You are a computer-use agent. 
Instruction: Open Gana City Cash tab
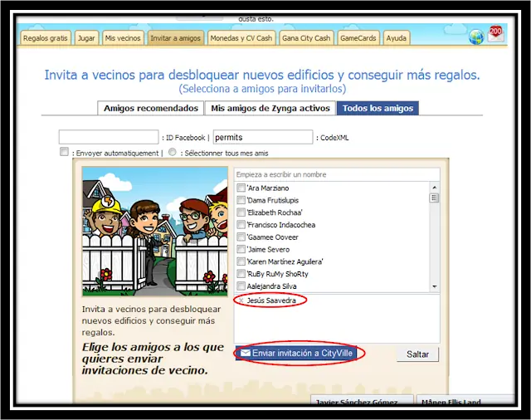(x=306, y=38)
